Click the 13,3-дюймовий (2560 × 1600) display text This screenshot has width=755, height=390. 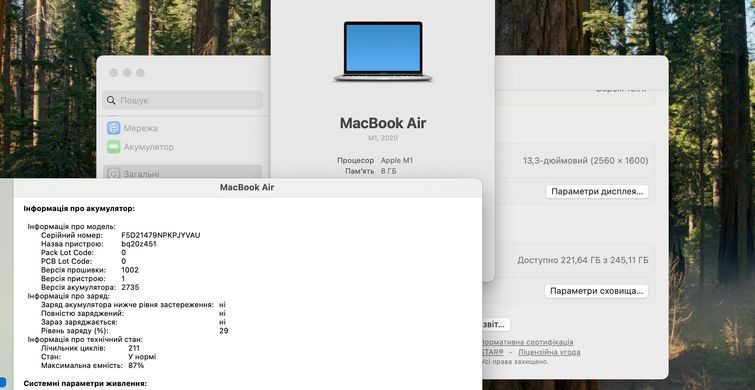pos(586,161)
